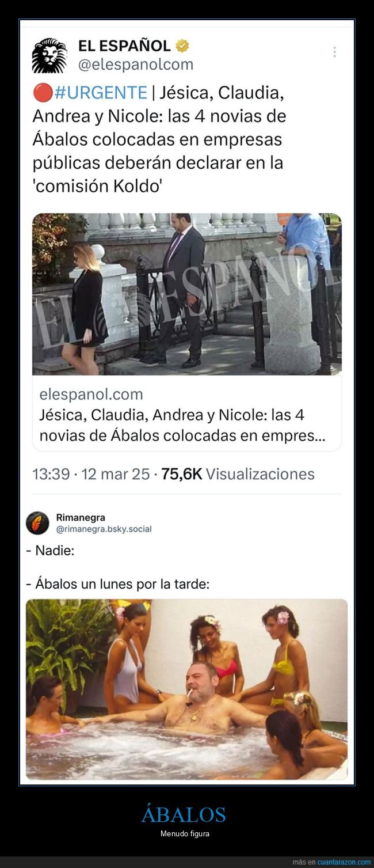Click the gold verified badge icon

click(182, 46)
